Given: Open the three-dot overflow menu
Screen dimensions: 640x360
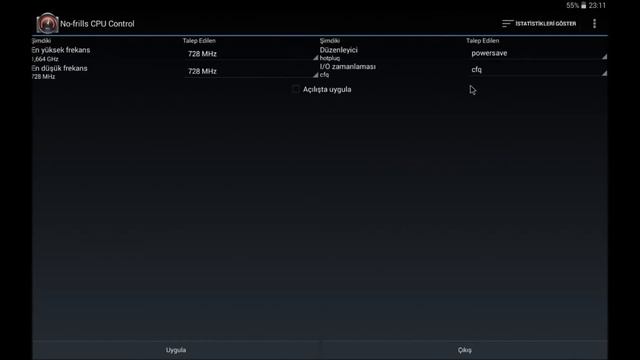Looking at the screenshot, I should pyautogui.click(x=594, y=24).
